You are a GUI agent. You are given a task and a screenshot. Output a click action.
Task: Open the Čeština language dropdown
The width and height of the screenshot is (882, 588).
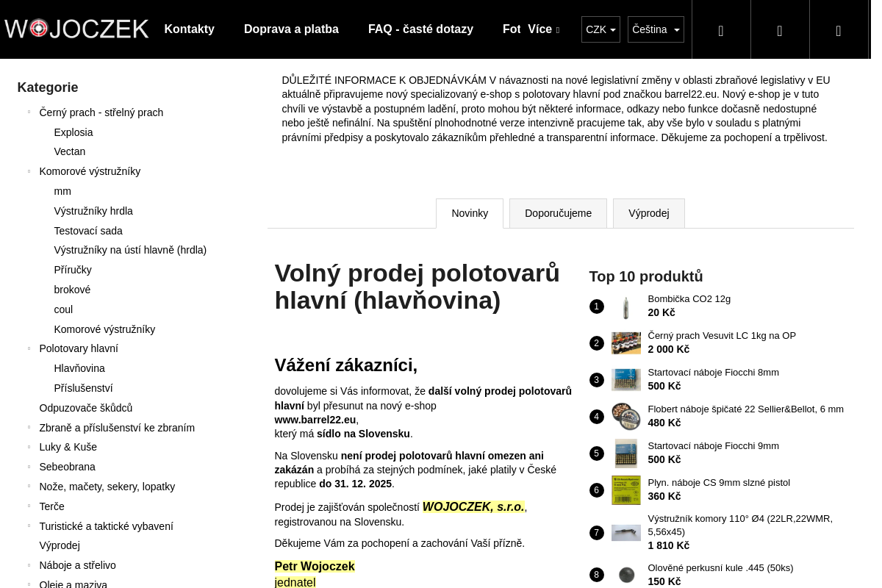click(x=656, y=29)
